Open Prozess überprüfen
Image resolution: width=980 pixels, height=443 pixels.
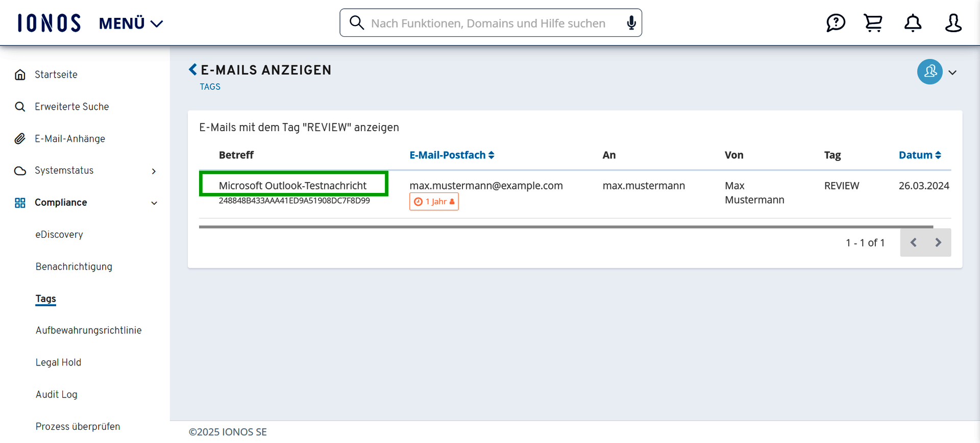coord(78,427)
